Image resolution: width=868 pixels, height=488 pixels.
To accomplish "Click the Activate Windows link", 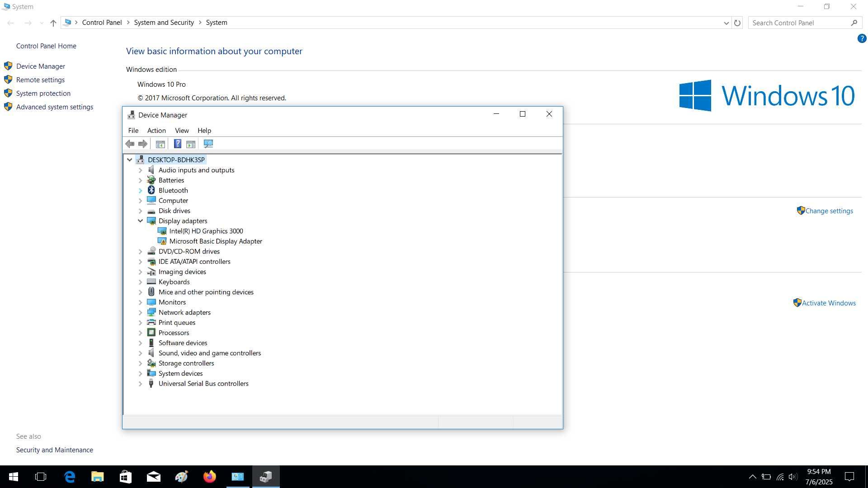I will [x=829, y=303].
